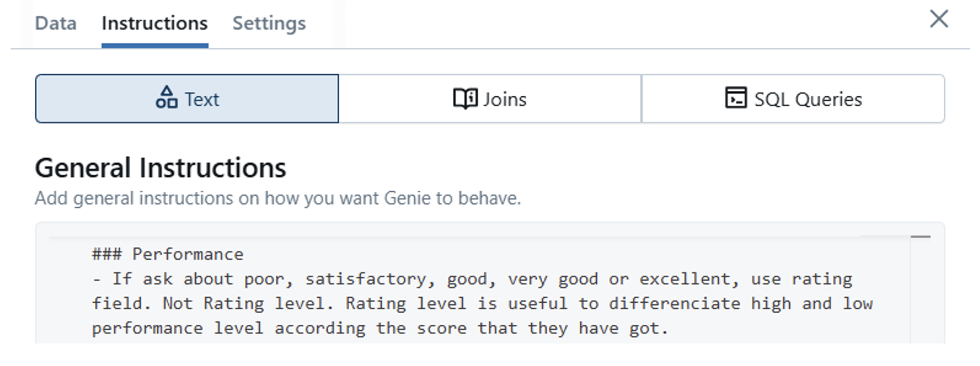Click the '### Performance' line in editor
This screenshot has height=366, width=980.
pos(168,255)
